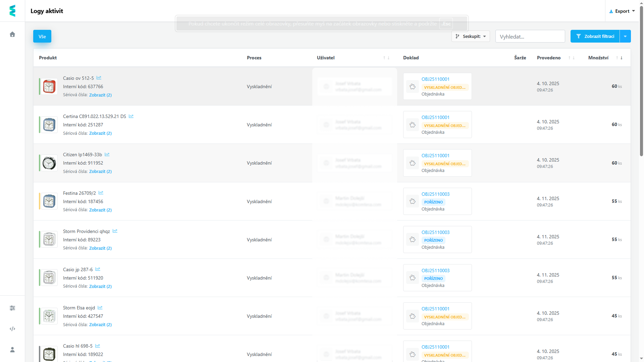Viewport: 644px width, 362px height.
Task: Click chart icon next to Festina 26709/2
Action: click(x=101, y=193)
